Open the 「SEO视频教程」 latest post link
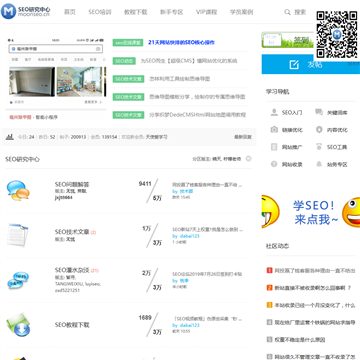The width and height of the screenshot is (360, 360). (x=207, y=319)
